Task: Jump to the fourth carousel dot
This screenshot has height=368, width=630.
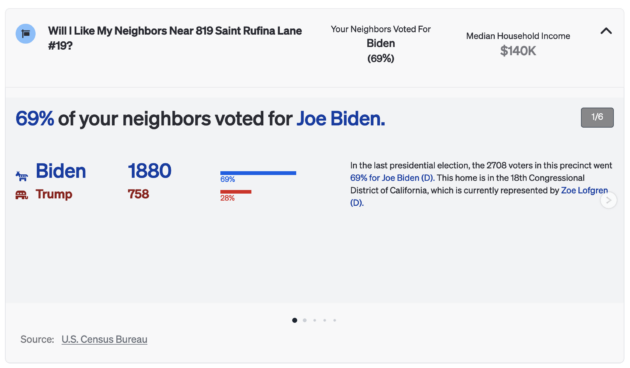Action: 325,320
